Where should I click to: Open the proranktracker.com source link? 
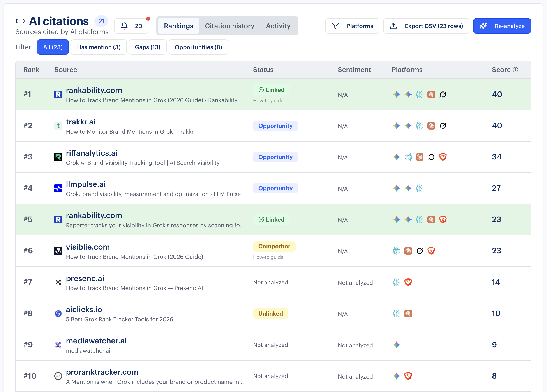(102, 372)
